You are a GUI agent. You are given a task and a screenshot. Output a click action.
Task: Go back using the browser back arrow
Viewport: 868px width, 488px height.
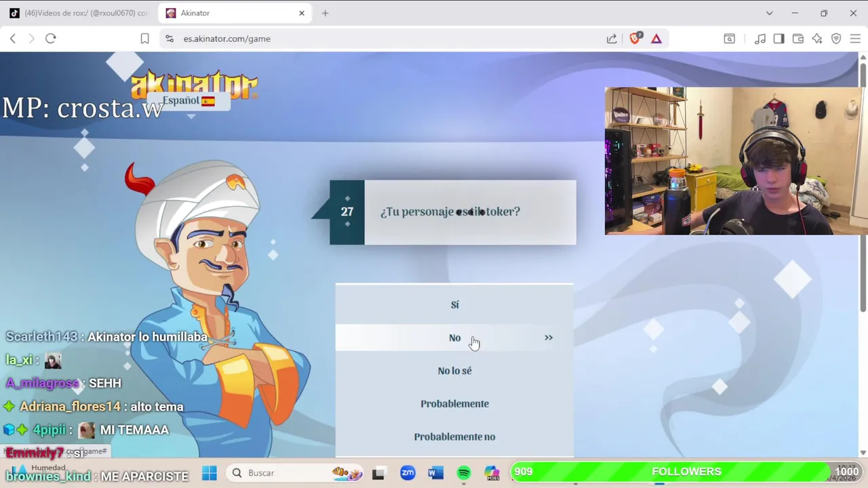coord(13,39)
